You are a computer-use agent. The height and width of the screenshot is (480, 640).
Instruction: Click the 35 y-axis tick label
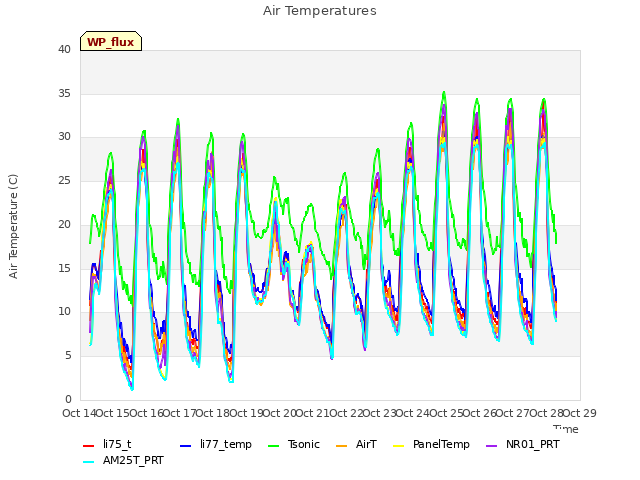coord(64,93)
